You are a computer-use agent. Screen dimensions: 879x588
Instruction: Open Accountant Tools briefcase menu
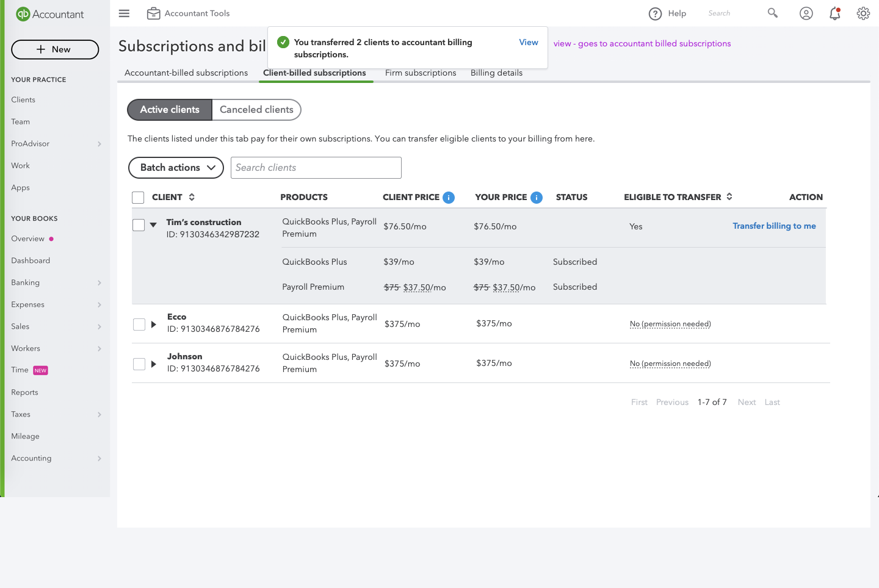(189, 13)
